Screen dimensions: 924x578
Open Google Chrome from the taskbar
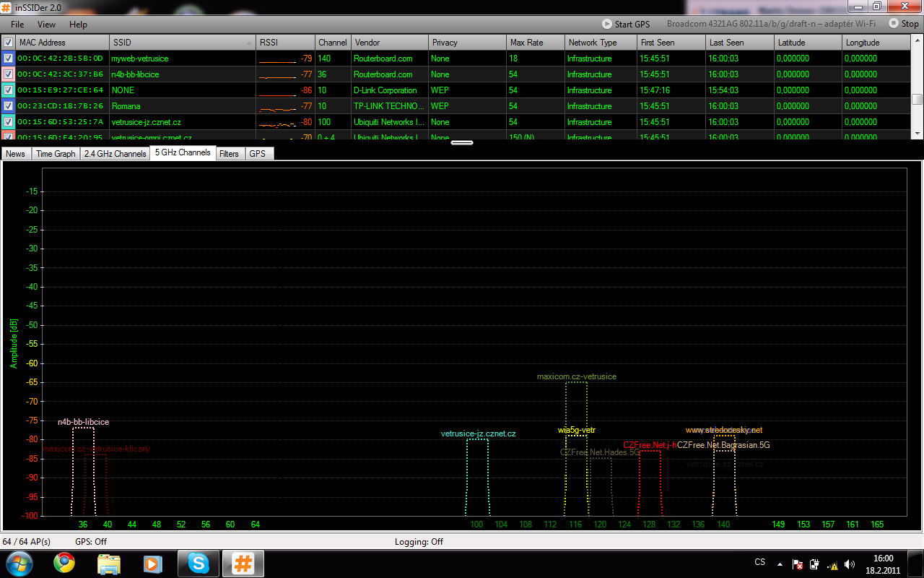pyautogui.click(x=64, y=563)
